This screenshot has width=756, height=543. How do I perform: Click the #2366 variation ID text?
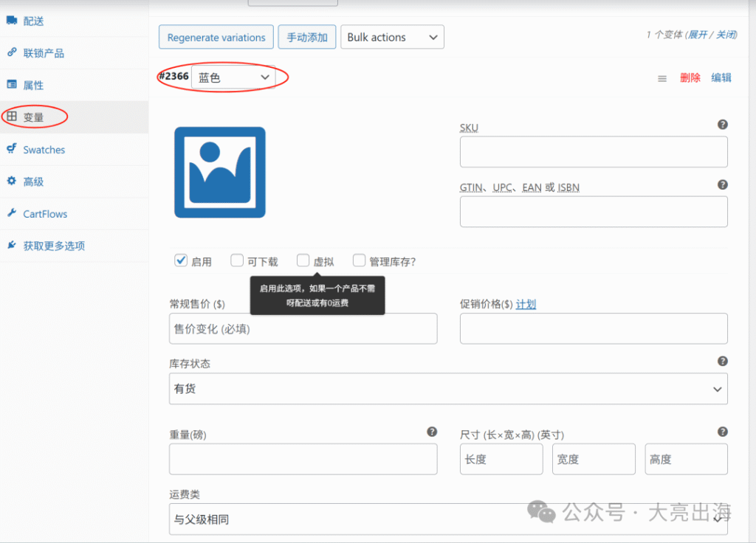pyautogui.click(x=174, y=76)
